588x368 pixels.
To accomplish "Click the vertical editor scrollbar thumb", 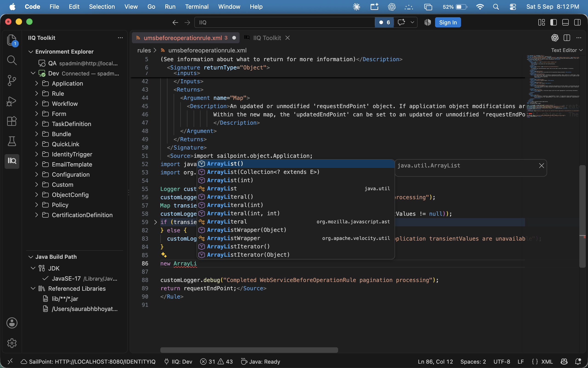I will click(582, 216).
